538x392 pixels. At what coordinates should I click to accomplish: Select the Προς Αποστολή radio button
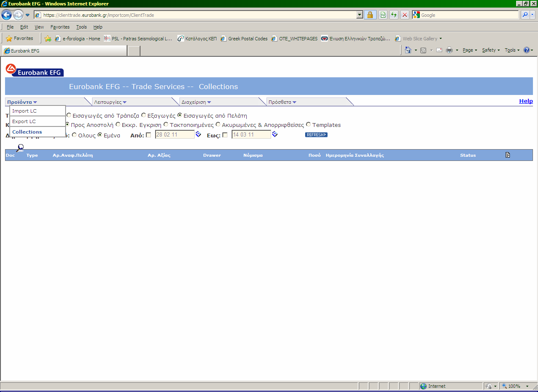67,125
